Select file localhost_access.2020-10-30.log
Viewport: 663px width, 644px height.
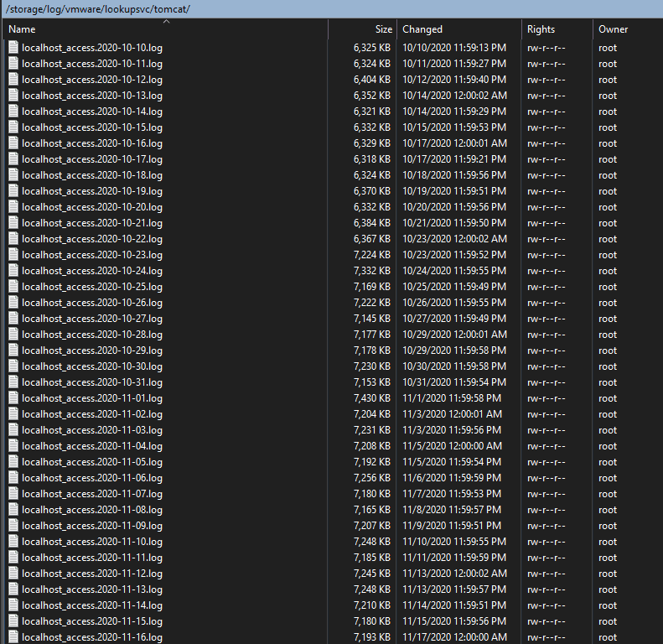click(x=92, y=366)
